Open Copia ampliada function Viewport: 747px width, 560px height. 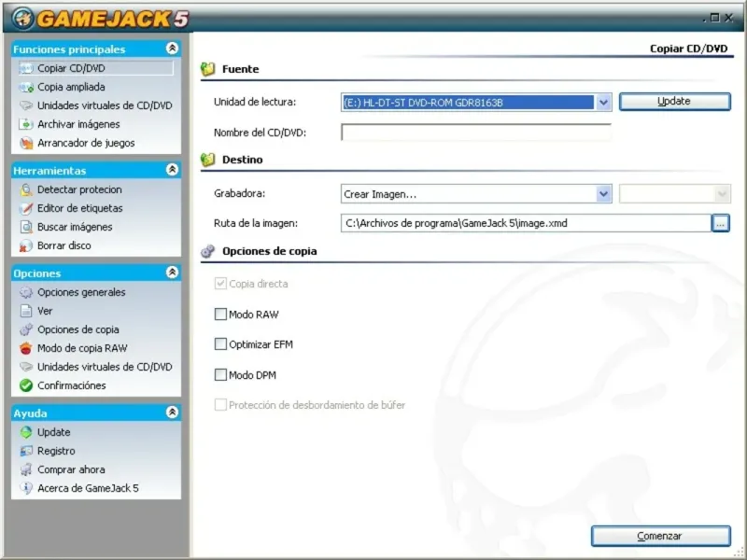pos(71,87)
